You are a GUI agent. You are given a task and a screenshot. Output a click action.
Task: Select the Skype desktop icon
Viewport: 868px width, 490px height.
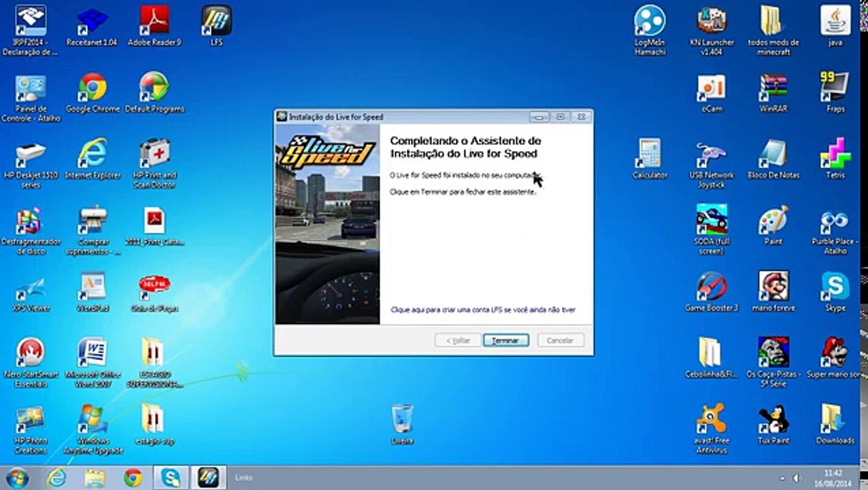[x=835, y=293]
